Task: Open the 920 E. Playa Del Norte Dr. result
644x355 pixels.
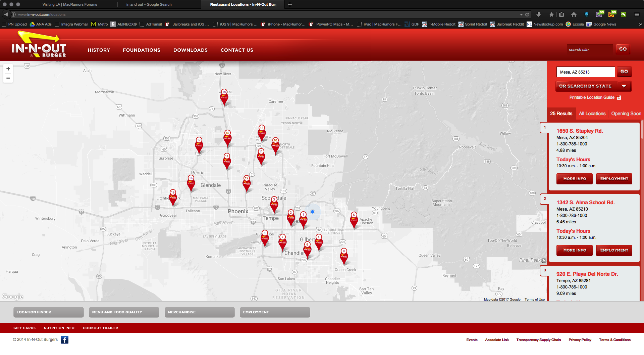Action: point(587,274)
